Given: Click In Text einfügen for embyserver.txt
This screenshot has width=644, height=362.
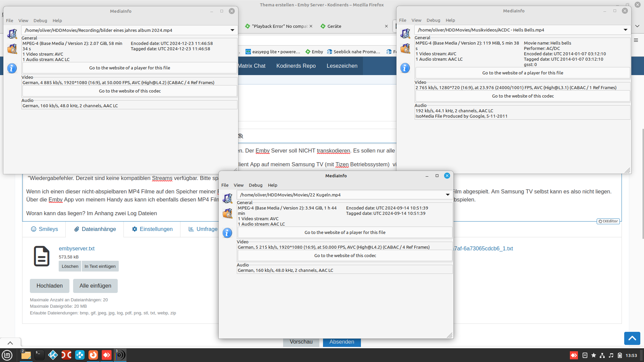Looking at the screenshot, I should point(100,266).
